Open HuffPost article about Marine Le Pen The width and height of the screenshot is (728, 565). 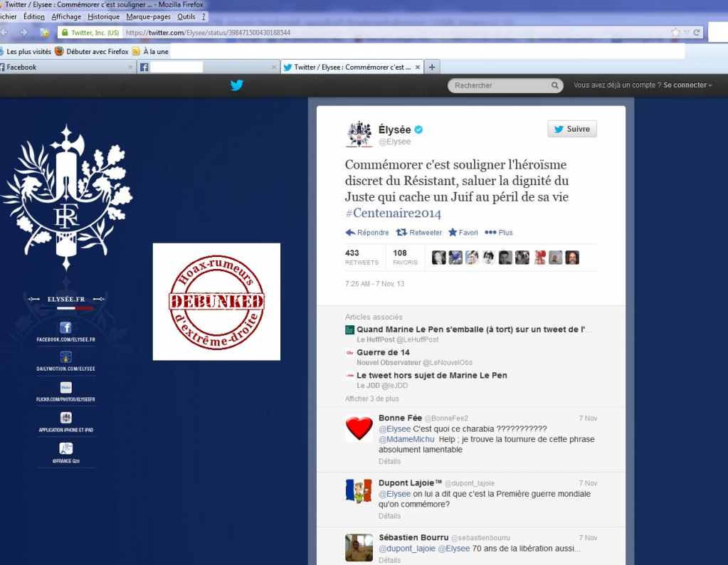[474, 329]
